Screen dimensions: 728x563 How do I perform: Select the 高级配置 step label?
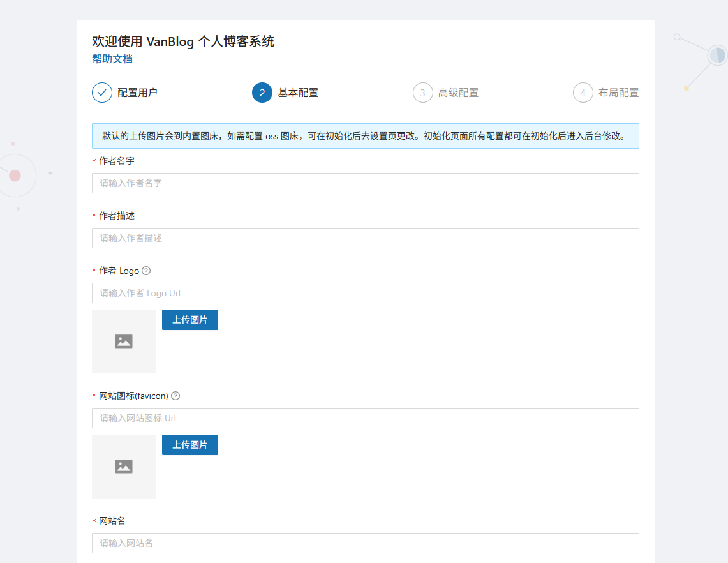[x=458, y=93]
